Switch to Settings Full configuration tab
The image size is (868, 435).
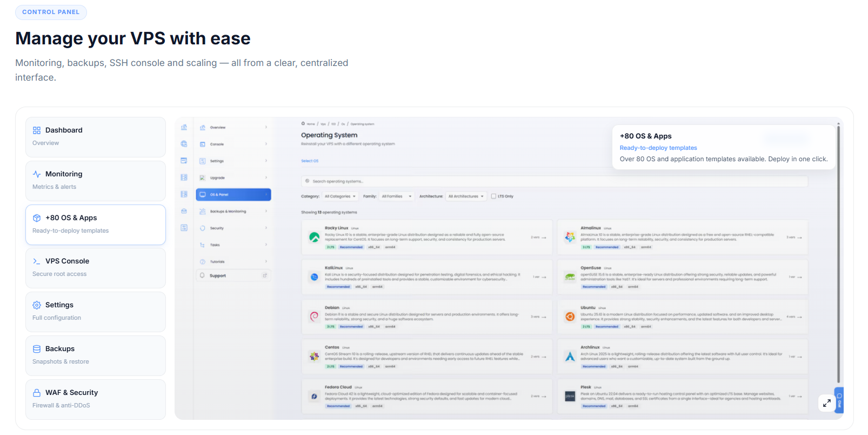(x=96, y=312)
